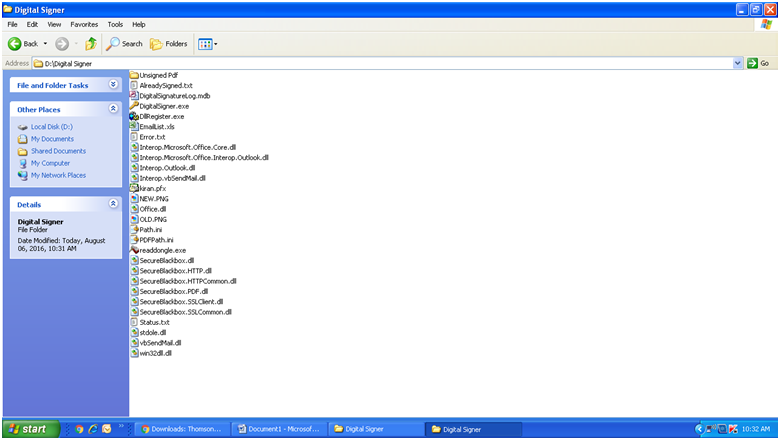Image resolution: width=780 pixels, height=440 pixels.
Task: Select Interop.Outlook.dll file name
Action: 167,168
